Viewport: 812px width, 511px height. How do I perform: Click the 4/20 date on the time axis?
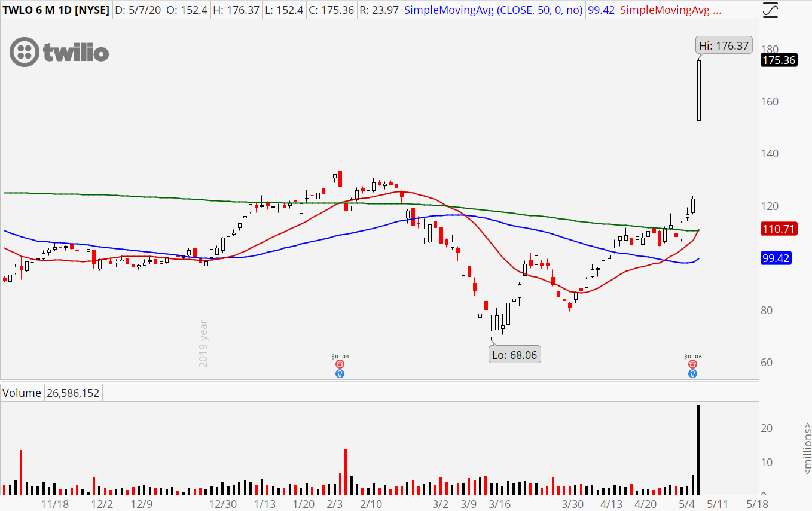(x=645, y=504)
